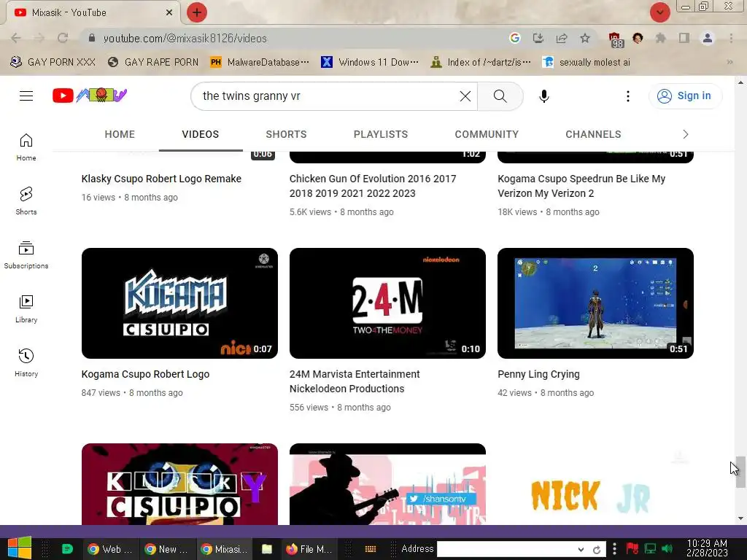The image size is (747, 560).
Task: Open the Chrome profile icon
Action: coord(708,38)
